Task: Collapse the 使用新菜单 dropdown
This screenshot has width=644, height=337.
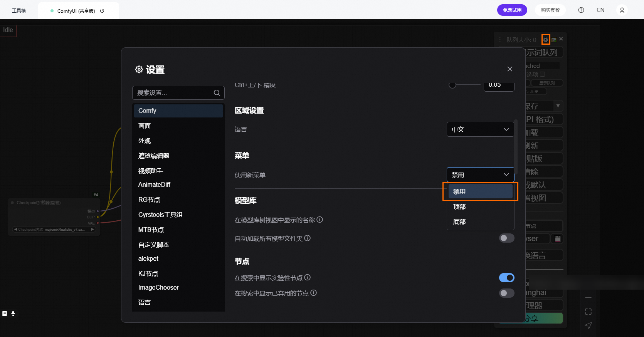Action: [480, 175]
